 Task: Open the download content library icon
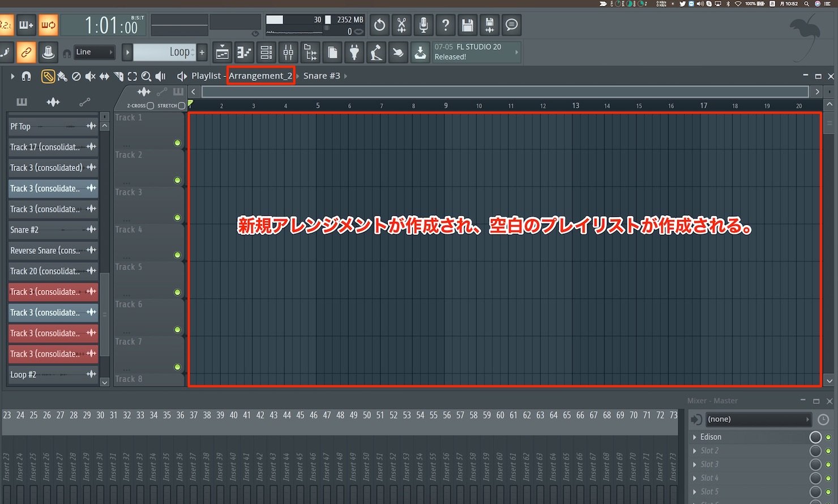pos(420,53)
